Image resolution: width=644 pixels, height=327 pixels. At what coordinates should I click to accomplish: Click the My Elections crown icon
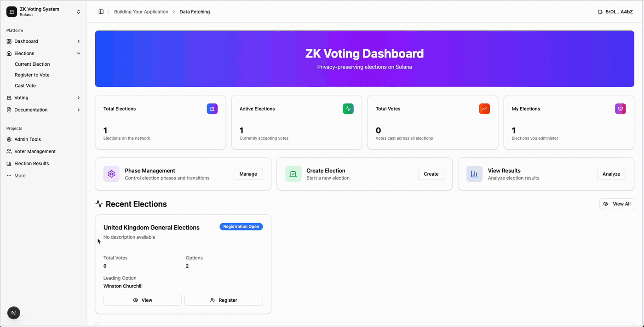click(x=621, y=109)
